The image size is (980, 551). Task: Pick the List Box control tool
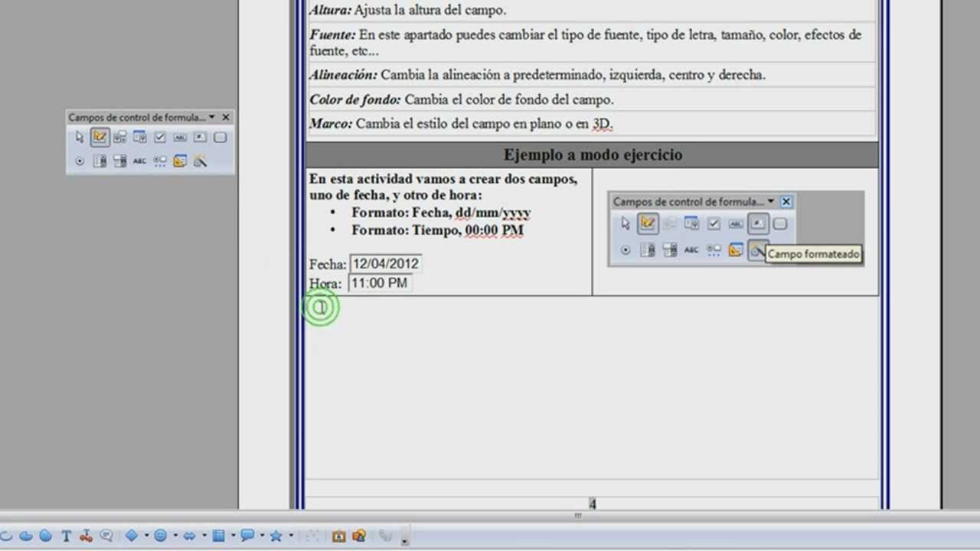[100, 161]
